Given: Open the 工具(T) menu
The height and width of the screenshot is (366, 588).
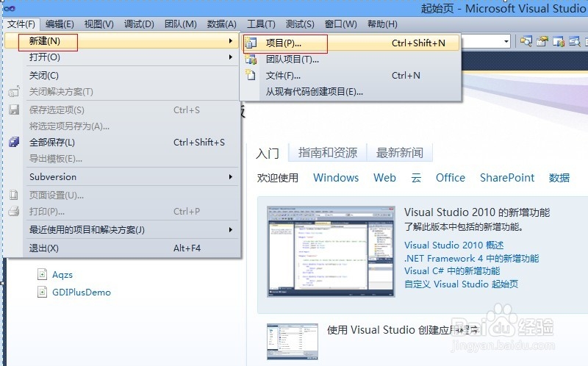Looking at the screenshot, I should click(x=261, y=24).
